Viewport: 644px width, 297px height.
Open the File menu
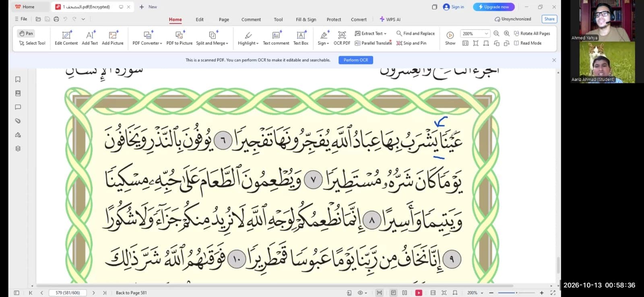21,19
